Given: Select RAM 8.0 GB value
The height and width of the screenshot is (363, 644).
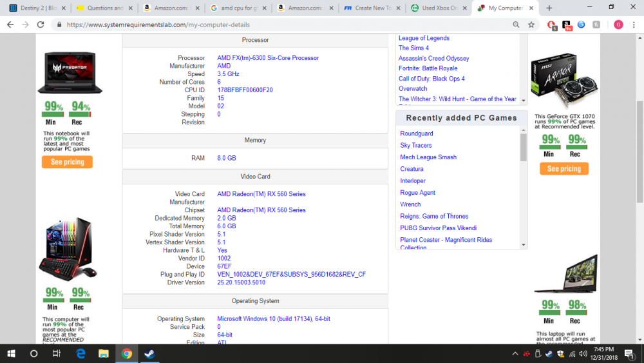Looking at the screenshot, I should point(226,158).
